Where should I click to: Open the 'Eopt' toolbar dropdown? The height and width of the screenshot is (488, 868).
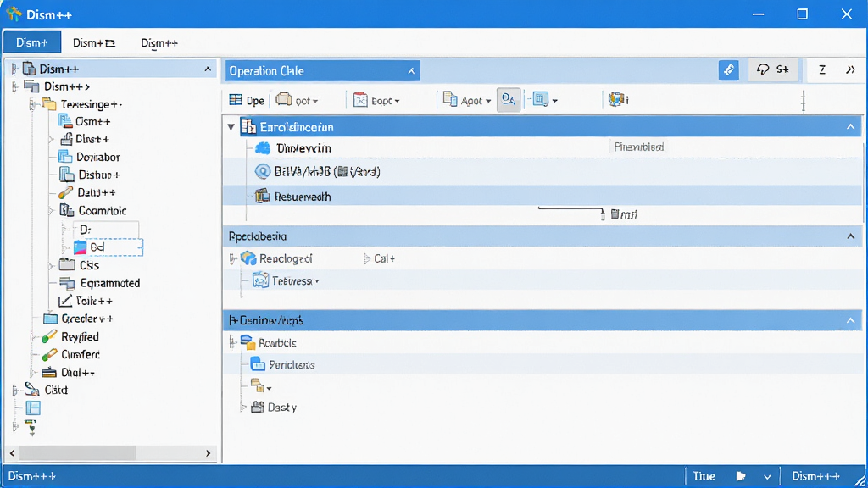(x=376, y=100)
